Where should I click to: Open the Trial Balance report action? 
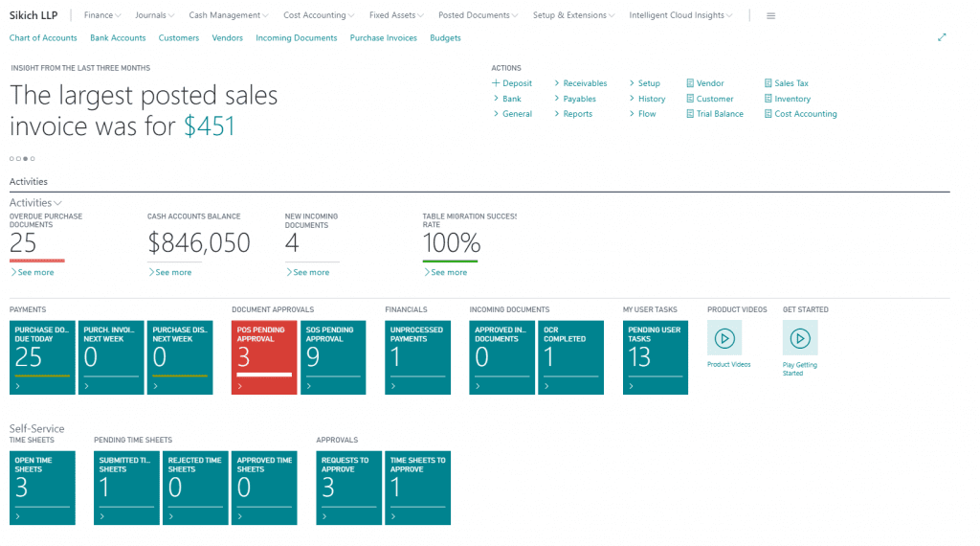click(714, 114)
